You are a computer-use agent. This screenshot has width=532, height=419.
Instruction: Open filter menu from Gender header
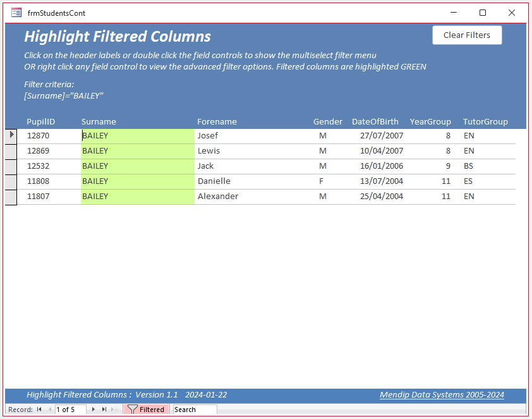(x=327, y=121)
